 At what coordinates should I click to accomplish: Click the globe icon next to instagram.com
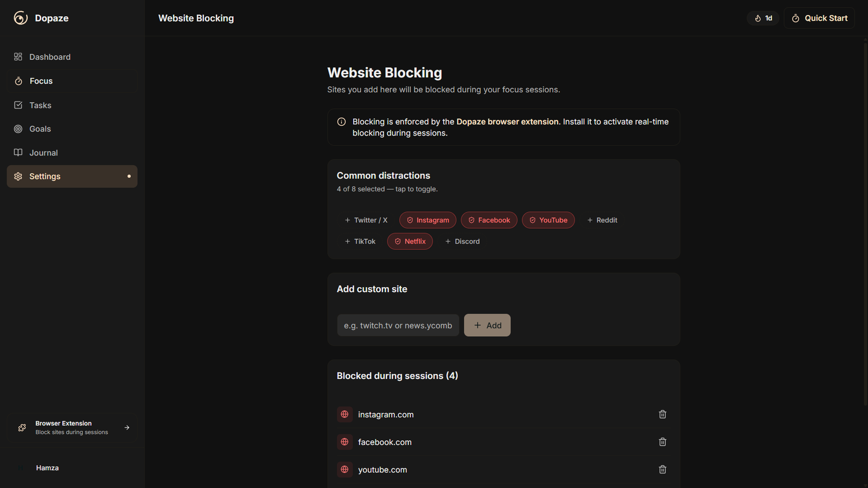(x=344, y=414)
